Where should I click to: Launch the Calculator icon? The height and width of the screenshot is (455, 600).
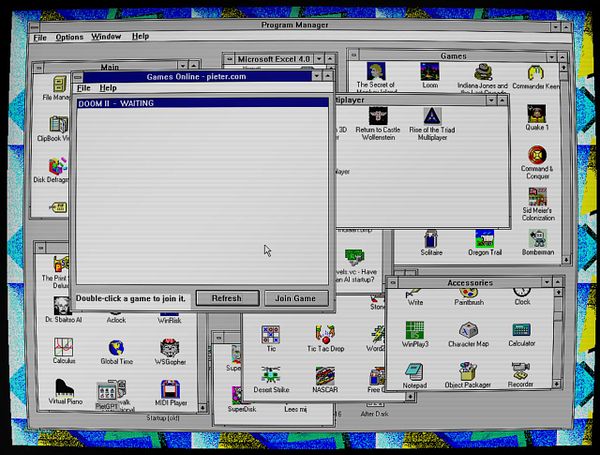coord(521,330)
